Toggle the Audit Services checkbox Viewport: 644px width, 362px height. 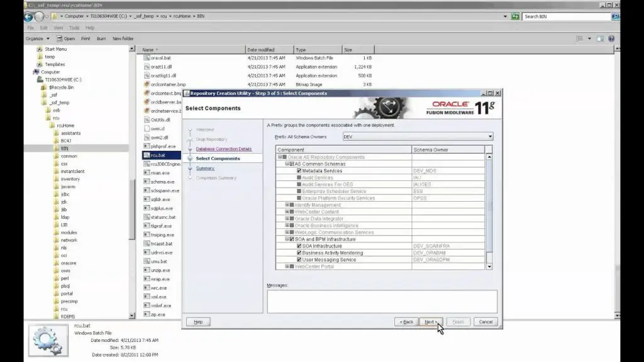click(299, 178)
